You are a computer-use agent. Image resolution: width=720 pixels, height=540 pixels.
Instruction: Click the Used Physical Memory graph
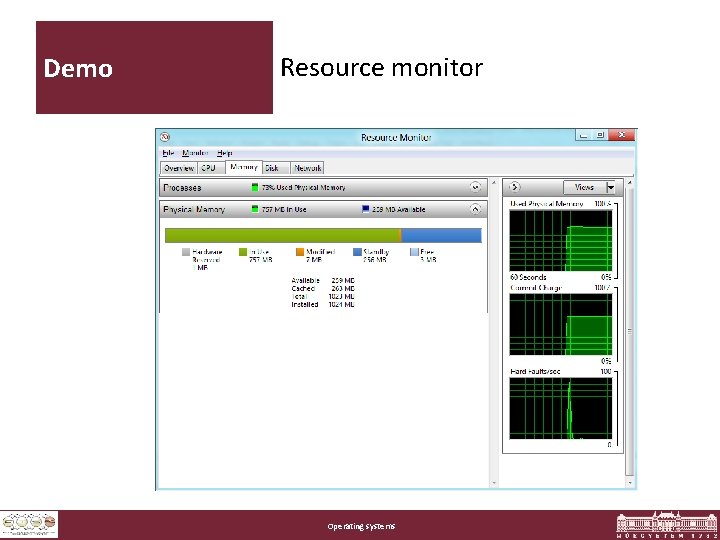[561, 241]
